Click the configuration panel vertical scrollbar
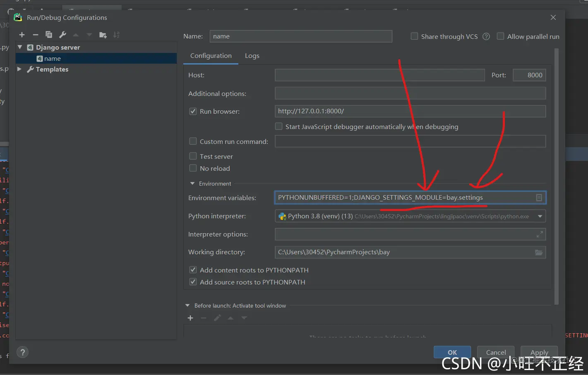Viewport: 588px width, 375px height. pos(556,177)
